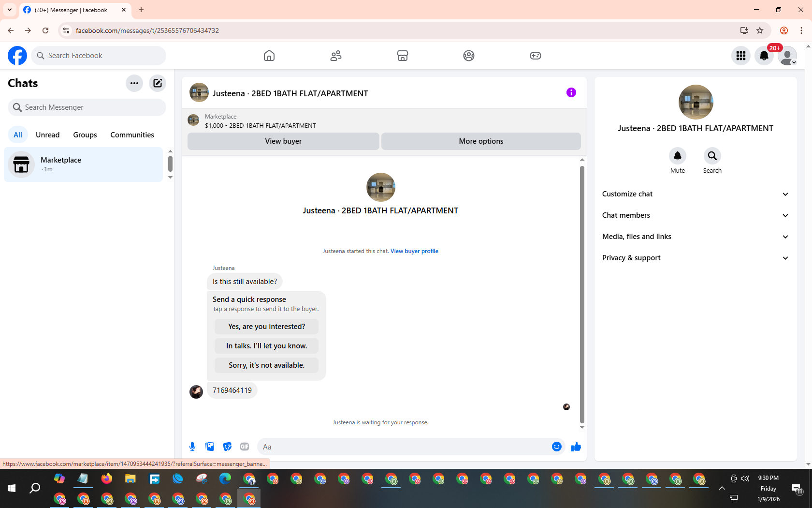
Task: Bookmark this page with the star icon
Action: coord(760,30)
